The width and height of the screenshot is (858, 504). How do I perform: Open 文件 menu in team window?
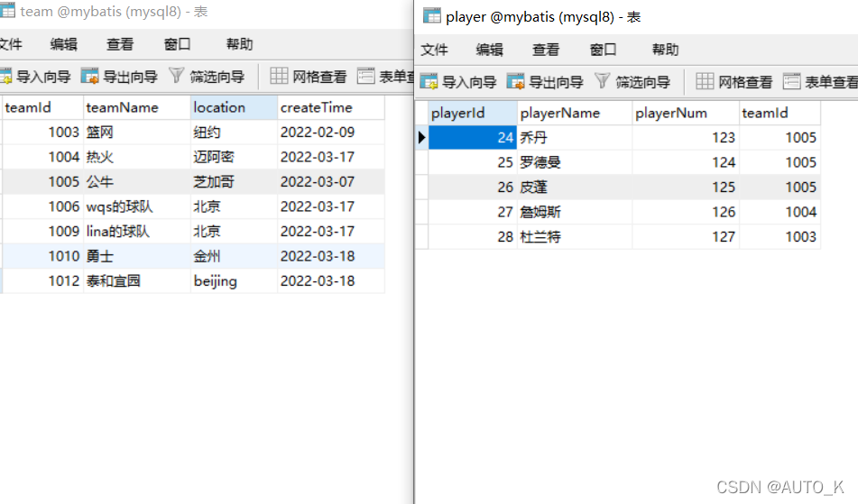pyautogui.click(x=11, y=44)
